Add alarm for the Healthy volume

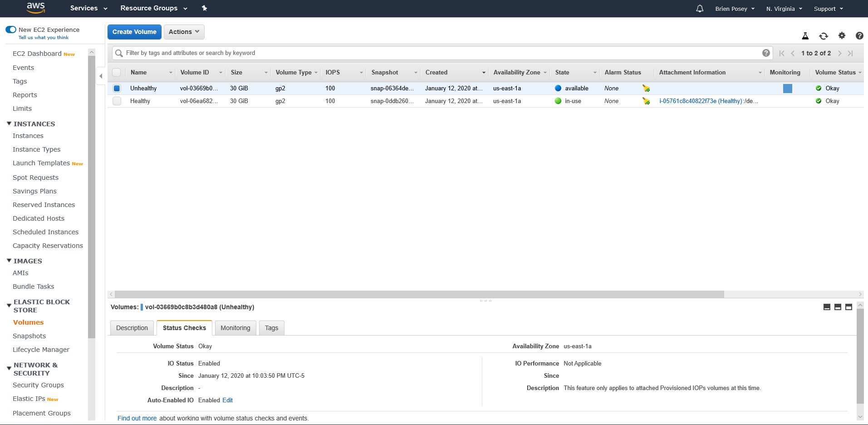point(646,101)
